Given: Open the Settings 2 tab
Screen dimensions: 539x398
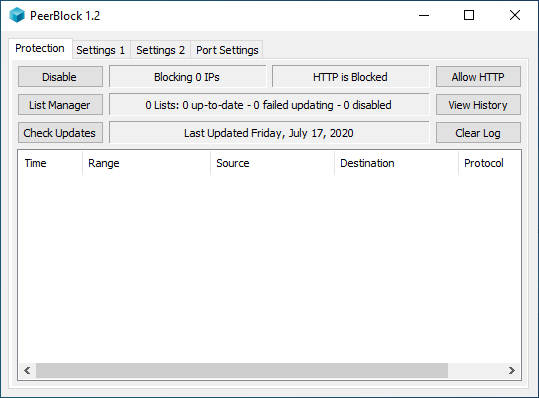Looking at the screenshot, I should 161,50.
